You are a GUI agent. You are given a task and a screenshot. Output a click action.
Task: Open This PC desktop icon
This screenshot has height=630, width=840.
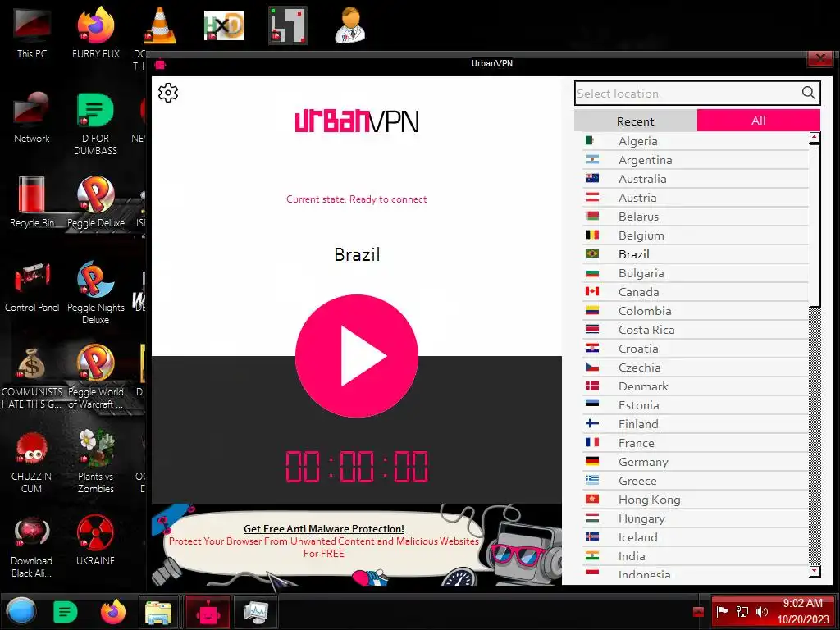32,34
